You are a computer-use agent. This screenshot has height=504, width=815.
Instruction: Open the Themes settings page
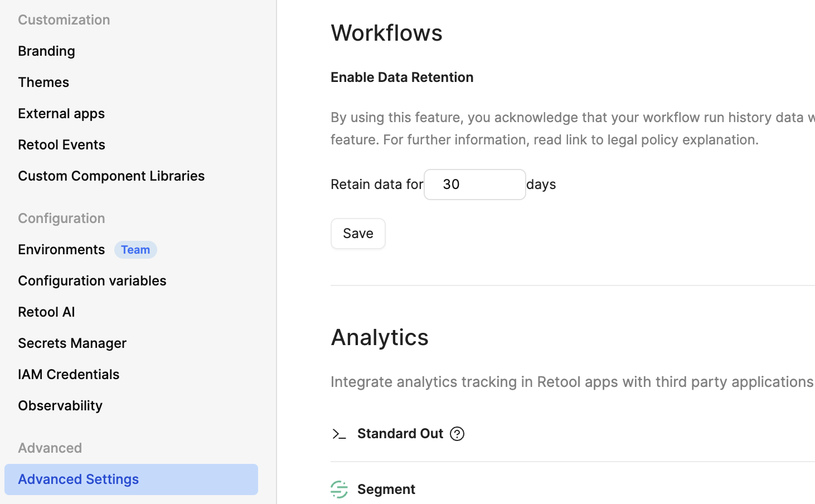(43, 82)
